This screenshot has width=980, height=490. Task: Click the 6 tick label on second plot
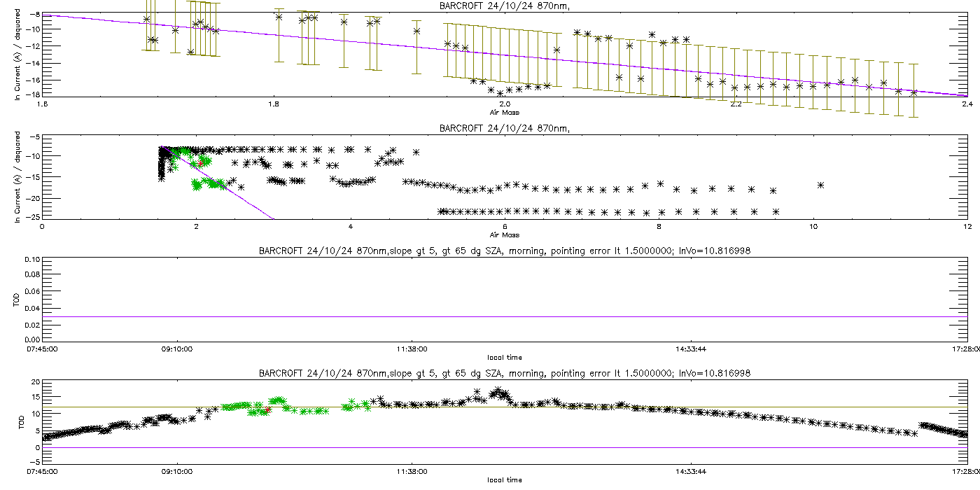(x=505, y=227)
